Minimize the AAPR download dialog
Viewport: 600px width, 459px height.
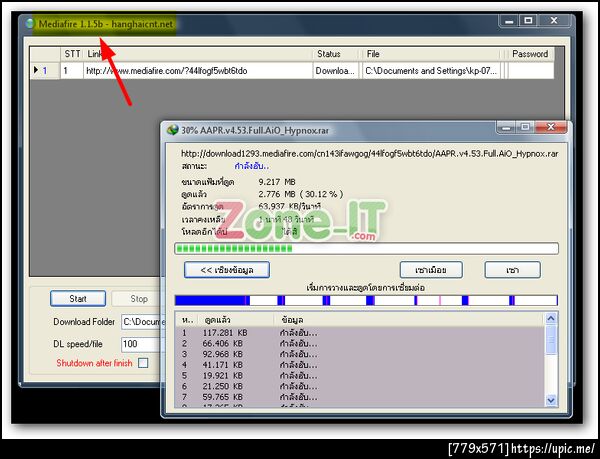pyautogui.click(x=506, y=127)
